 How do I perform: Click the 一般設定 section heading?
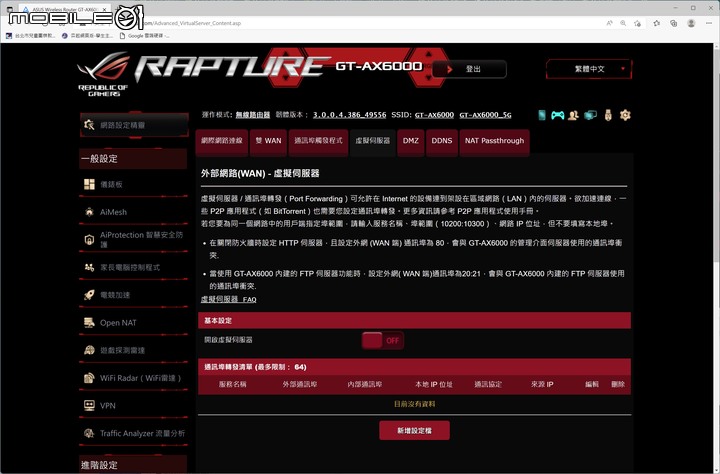click(x=133, y=158)
